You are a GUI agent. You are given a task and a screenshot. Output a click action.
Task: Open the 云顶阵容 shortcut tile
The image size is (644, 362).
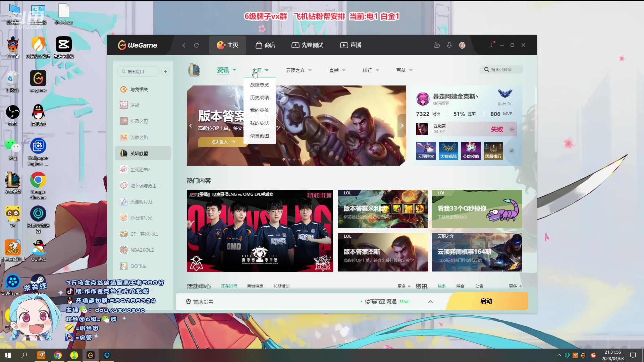point(426,150)
